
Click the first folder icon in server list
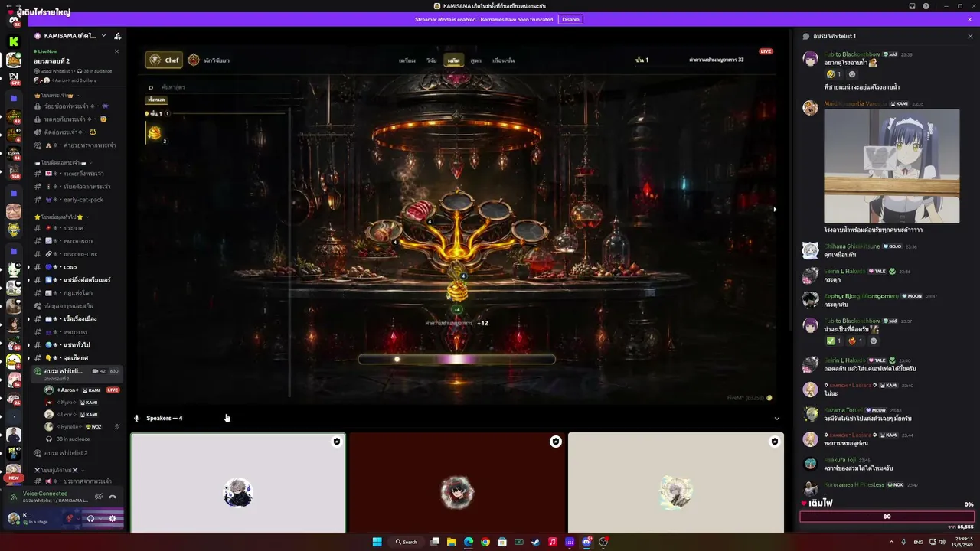click(14, 99)
